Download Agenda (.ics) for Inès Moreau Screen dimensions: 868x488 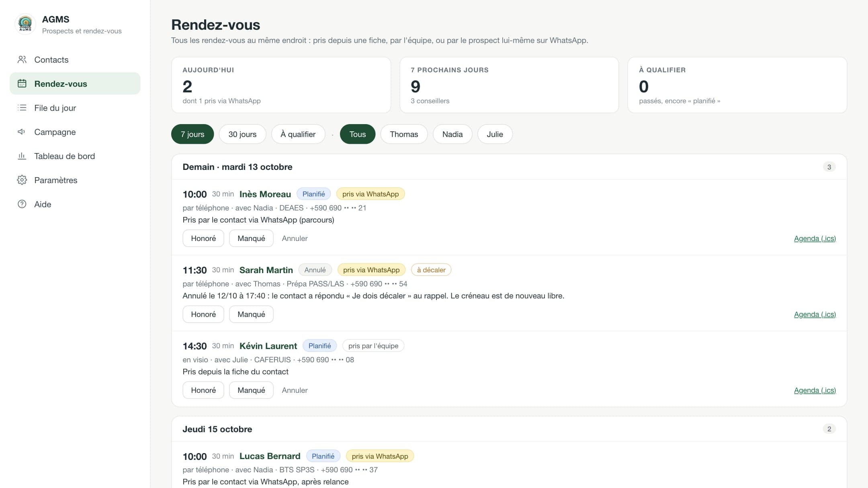pos(815,238)
